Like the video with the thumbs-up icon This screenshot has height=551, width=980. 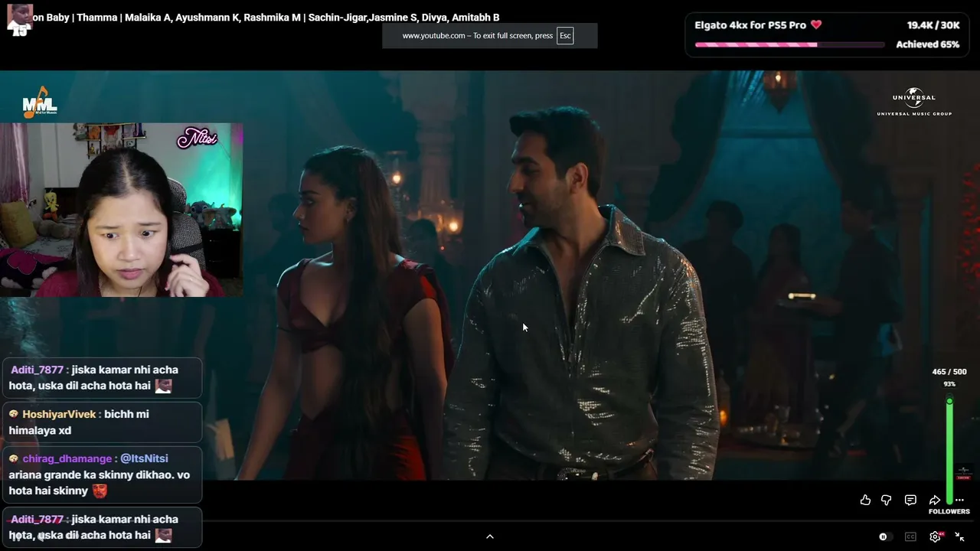(x=865, y=500)
